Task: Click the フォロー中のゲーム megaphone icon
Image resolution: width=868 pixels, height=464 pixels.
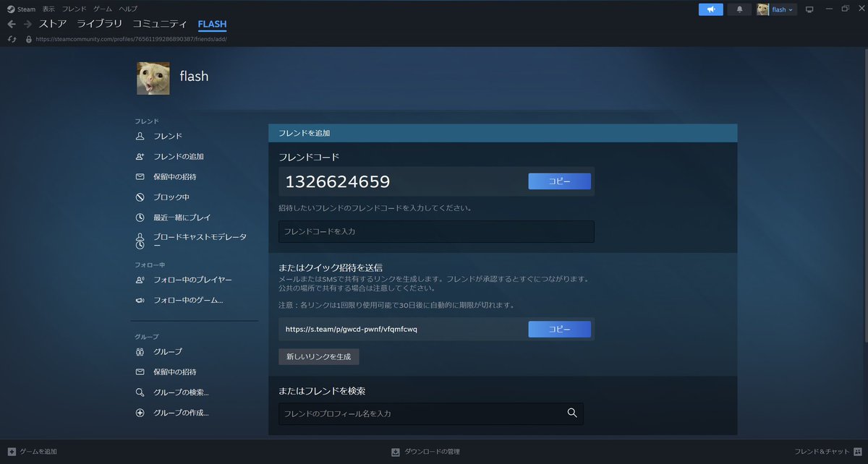Action: coord(140,300)
